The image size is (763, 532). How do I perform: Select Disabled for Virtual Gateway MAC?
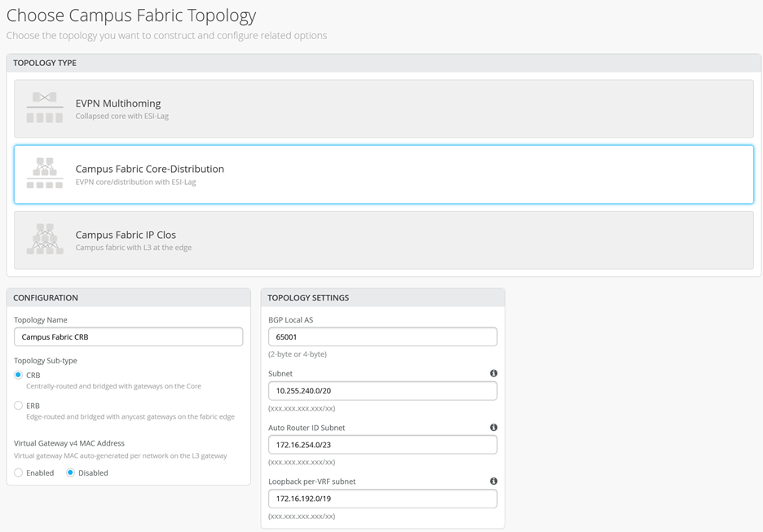tap(71, 473)
